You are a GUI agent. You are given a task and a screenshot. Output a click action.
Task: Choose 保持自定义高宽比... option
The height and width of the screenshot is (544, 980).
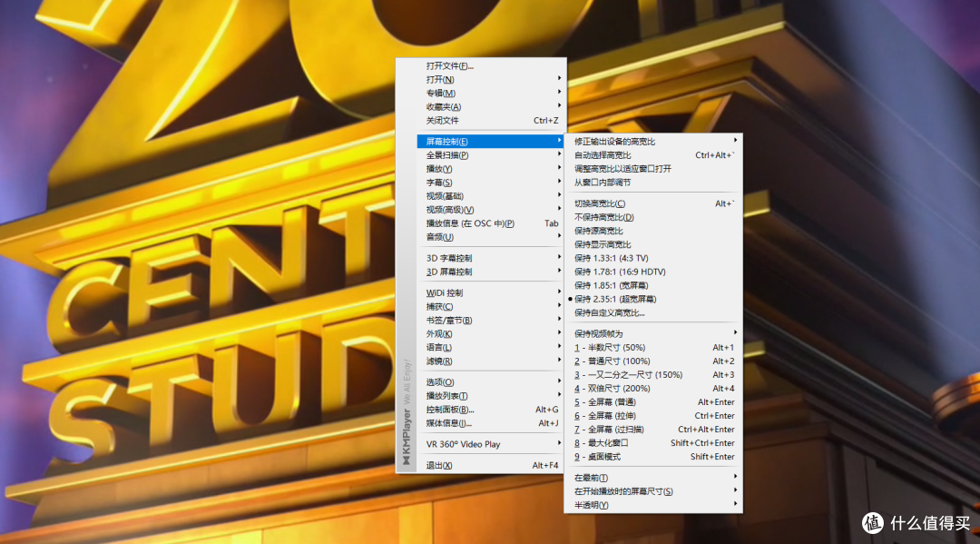click(x=653, y=312)
